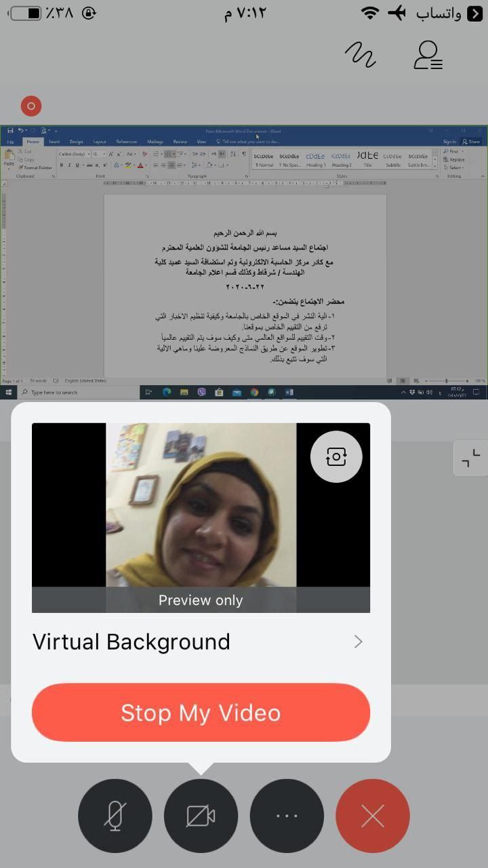
Task: Open more options ellipsis button
Action: coord(287,816)
